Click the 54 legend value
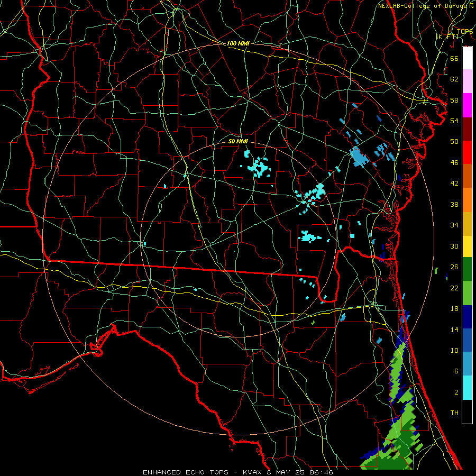This screenshot has width=476, height=476. tap(454, 121)
